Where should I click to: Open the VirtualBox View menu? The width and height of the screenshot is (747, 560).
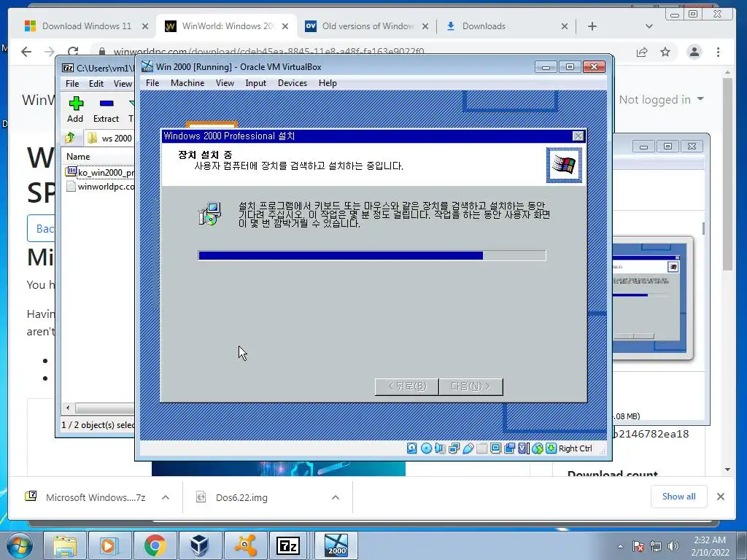point(225,83)
